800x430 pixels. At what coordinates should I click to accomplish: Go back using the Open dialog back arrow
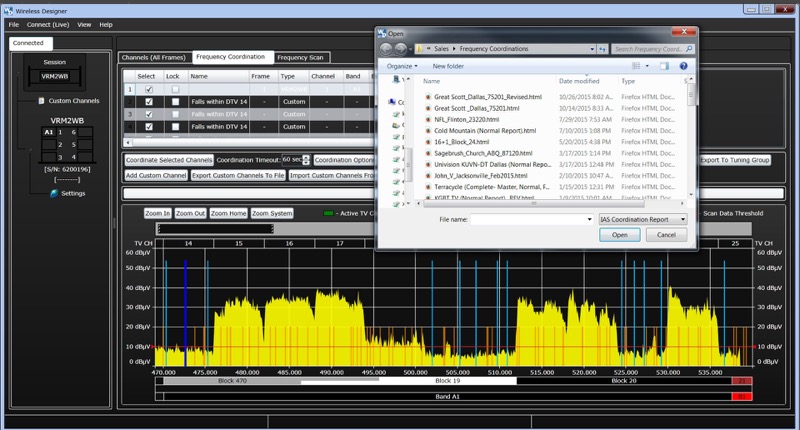click(x=386, y=49)
